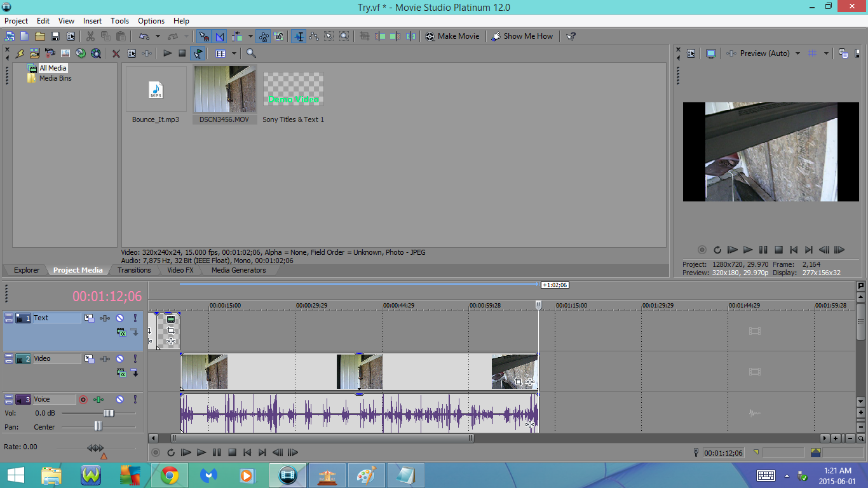Screen dimensions: 868x488
Task: Toggle Automatic Crossfades button
Action: pyautogui.click(x=219, y=36)
